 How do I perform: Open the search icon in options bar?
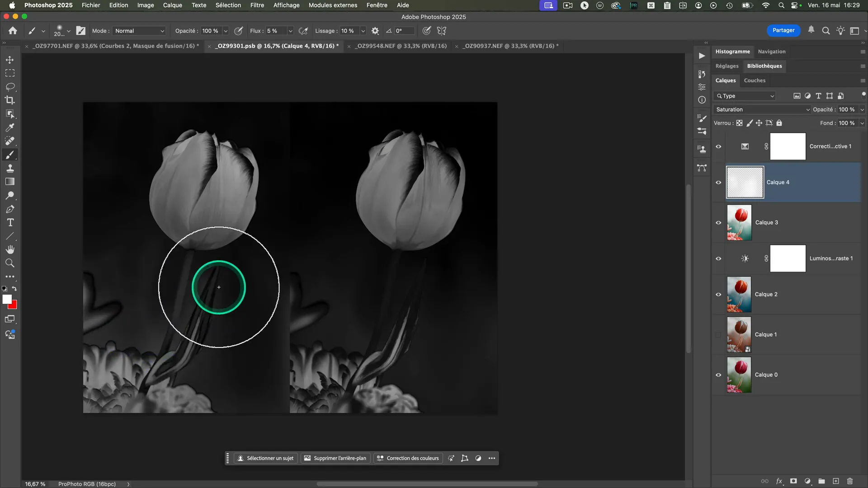click(x=826, y=31)
